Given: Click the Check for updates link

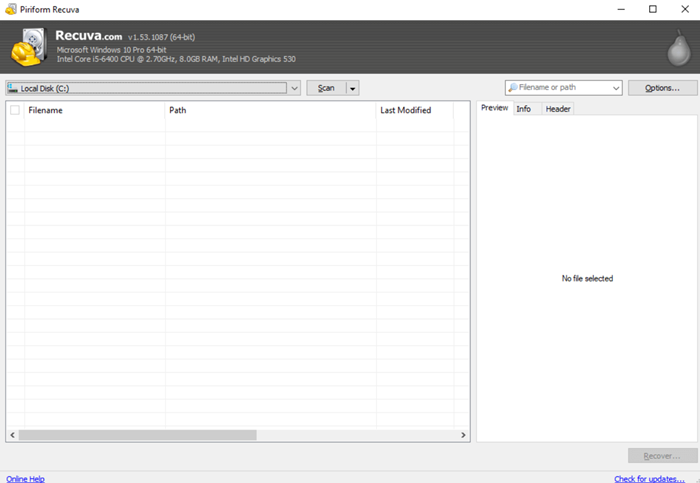Looking at the screenshot, I should (x=650, y=479).
